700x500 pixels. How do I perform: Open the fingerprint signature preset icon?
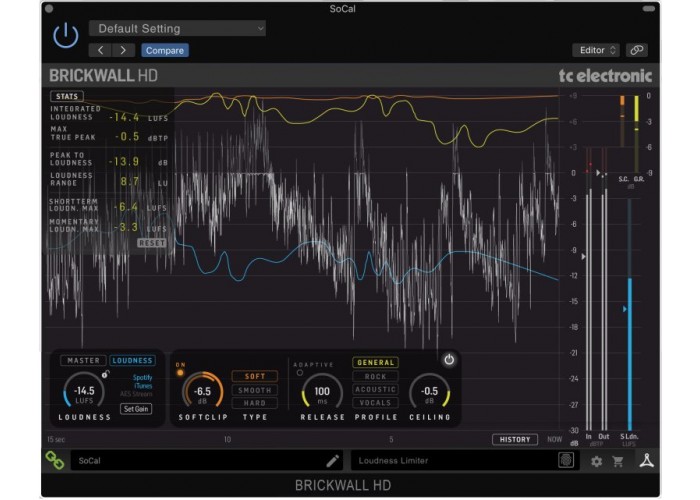click(x=566, y=460)
